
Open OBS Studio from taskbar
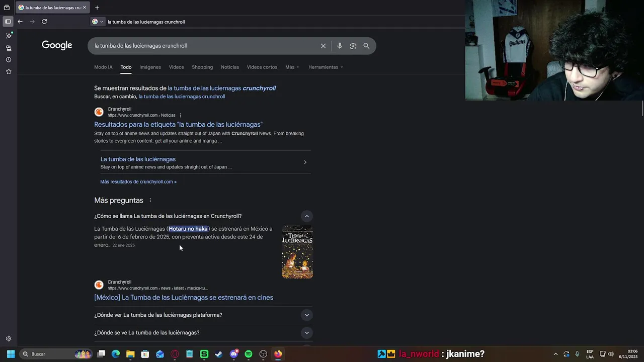(x=263, y=354)
